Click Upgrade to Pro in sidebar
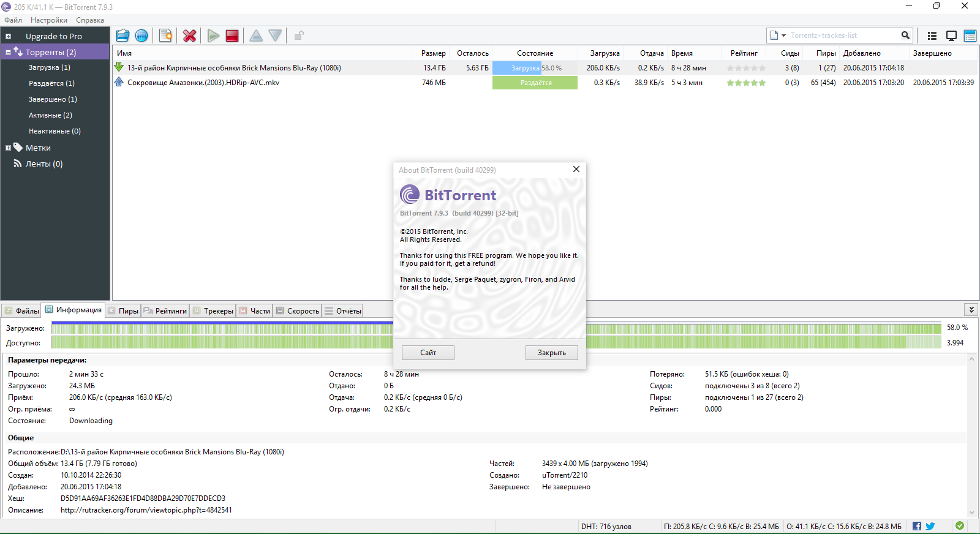Image resolution: width=980 pixels, height=534 pixels. [x=54, y=36]
